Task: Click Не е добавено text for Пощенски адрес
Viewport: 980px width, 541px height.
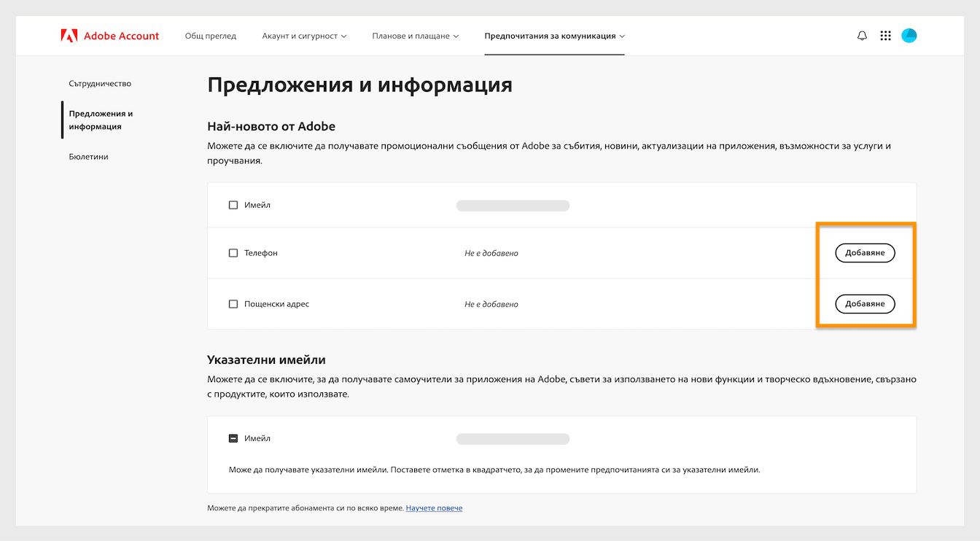Action: point(491,305)
